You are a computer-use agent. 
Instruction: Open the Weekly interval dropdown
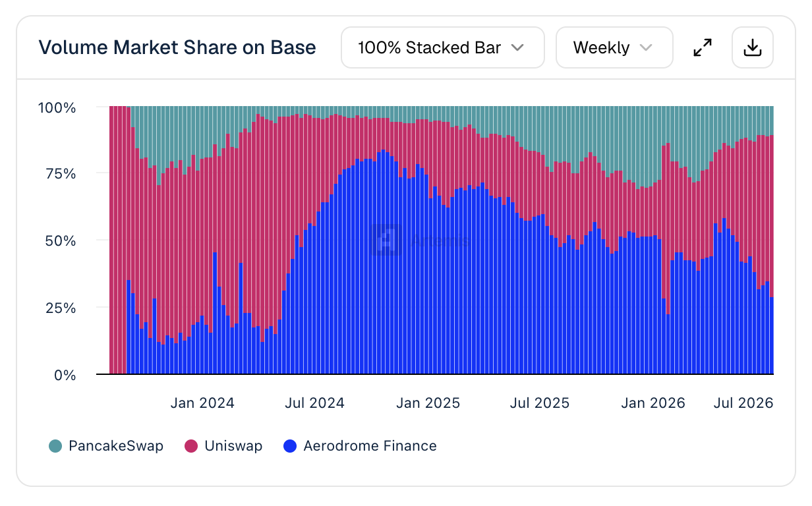point(614,47)
